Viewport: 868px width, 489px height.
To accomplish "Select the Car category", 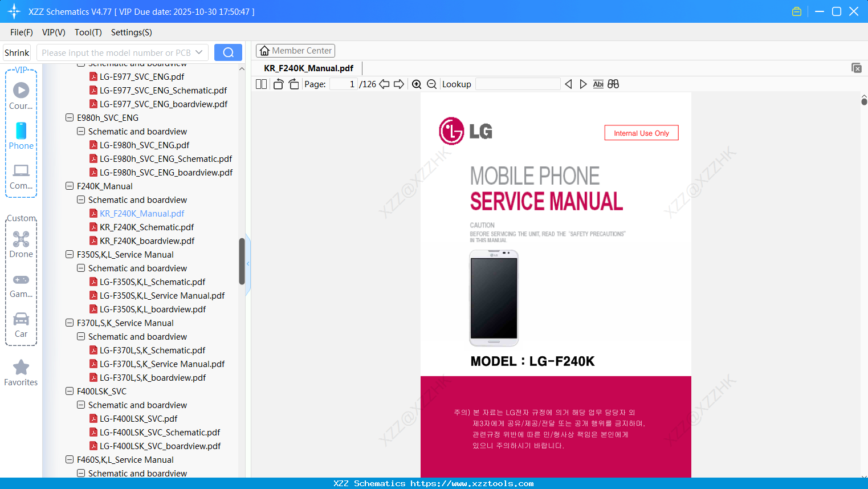I will [x=21, y=325].
